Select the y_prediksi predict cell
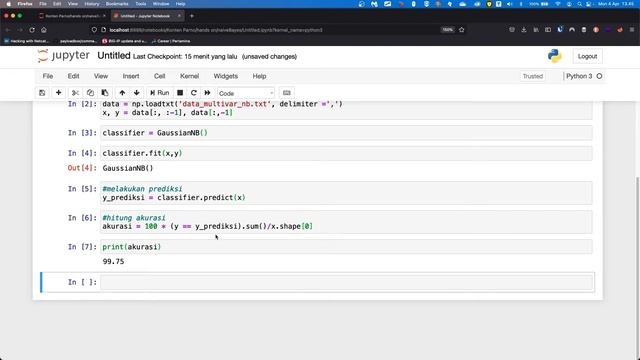 click(x=346, y=193)
